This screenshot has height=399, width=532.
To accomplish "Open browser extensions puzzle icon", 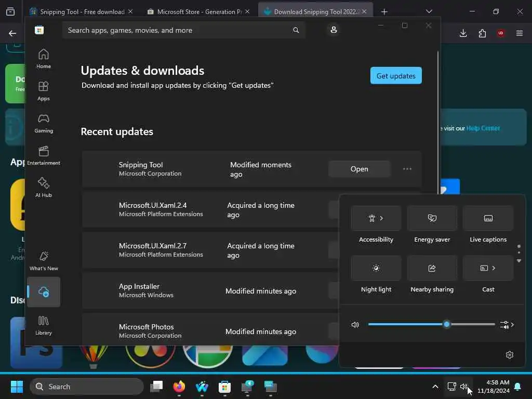I will 482,33.
